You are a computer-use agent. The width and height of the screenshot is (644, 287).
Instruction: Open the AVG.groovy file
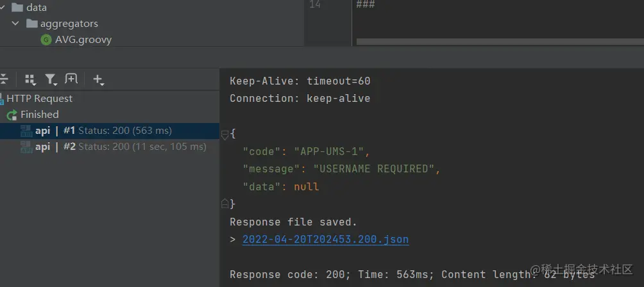83,40
